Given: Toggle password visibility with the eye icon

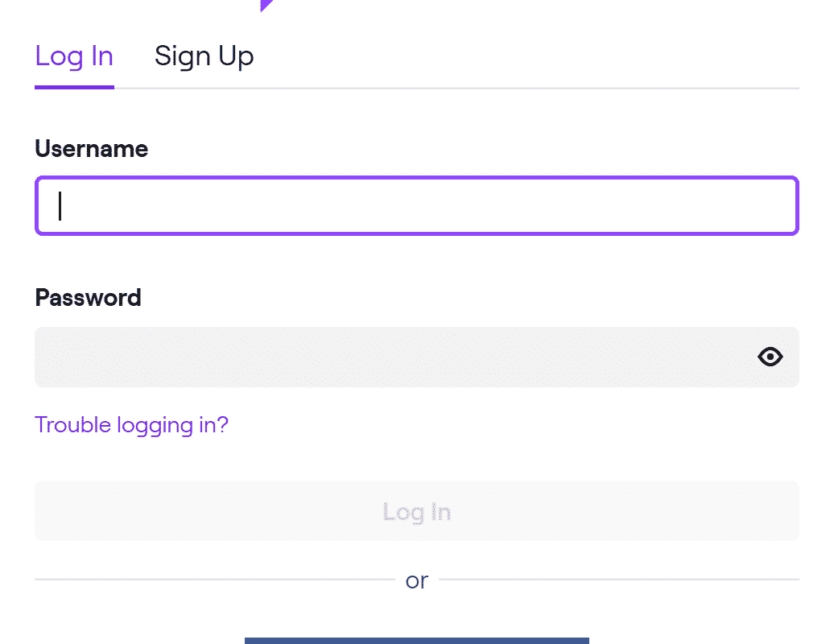Looking at the screenshot, I should click(x=770, y=357).
